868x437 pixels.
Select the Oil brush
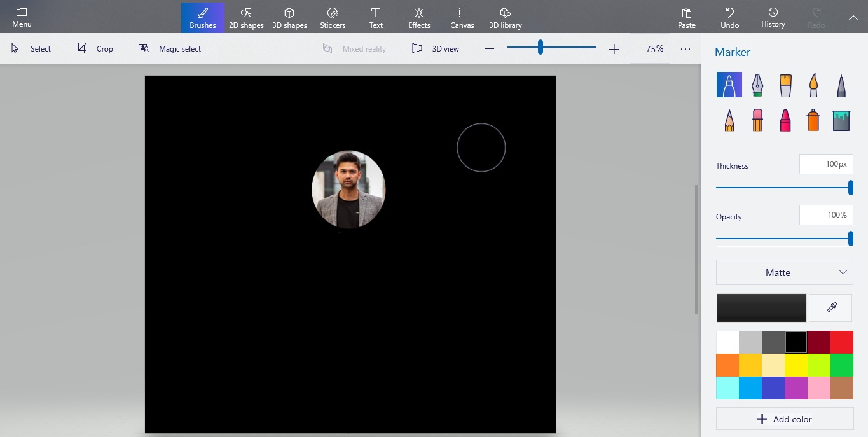(x=785, y=85)
